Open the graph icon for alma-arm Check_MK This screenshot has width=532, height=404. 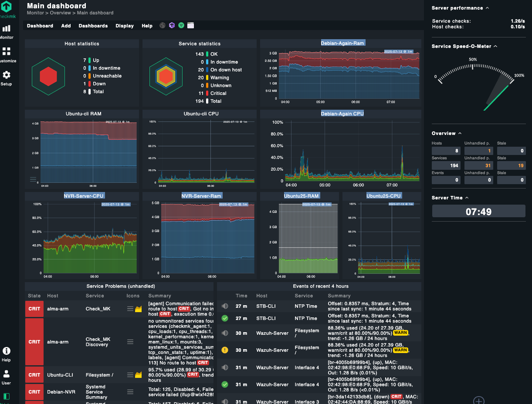coord(139,309)
